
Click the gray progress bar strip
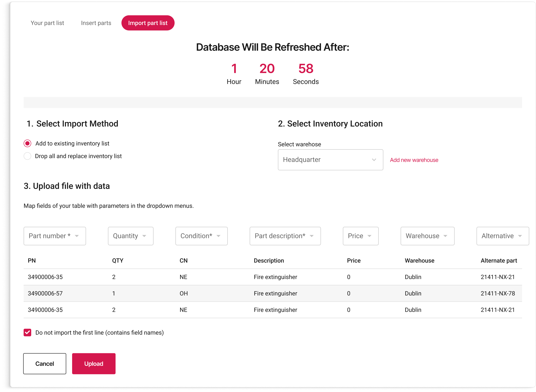pyautogui.click(x=272, y=103)
